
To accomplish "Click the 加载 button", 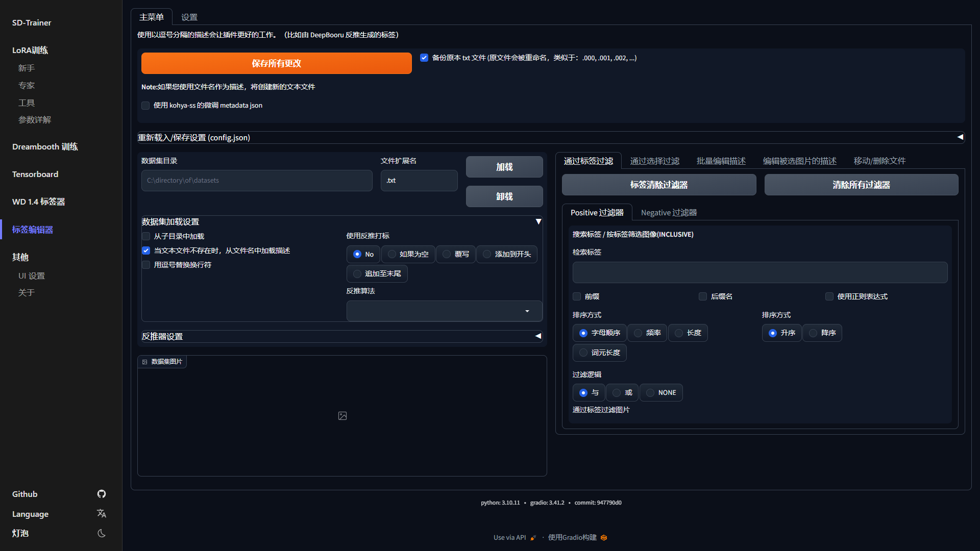I will [x=504, y=167].
